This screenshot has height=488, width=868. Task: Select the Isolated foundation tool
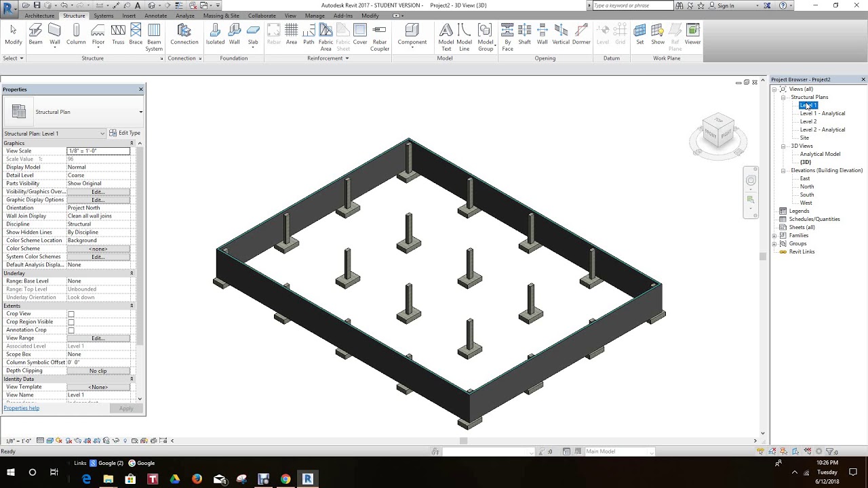tap(215, 35)
